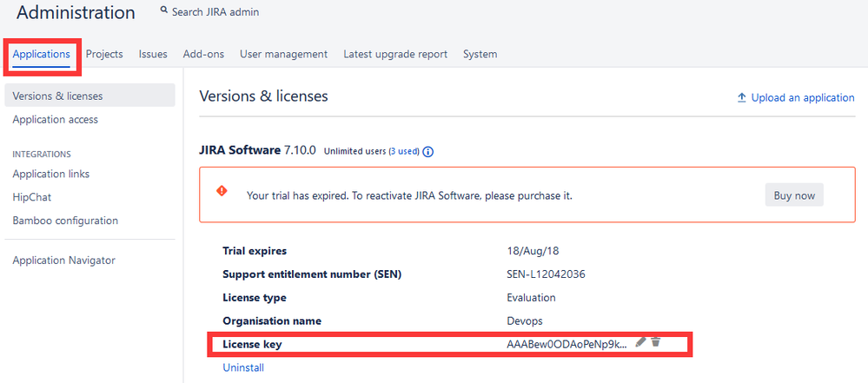The image size is (868, 383).
Task: Open the info icon beside 3 used
Action: pyautogui.click(x=427, y=152)
